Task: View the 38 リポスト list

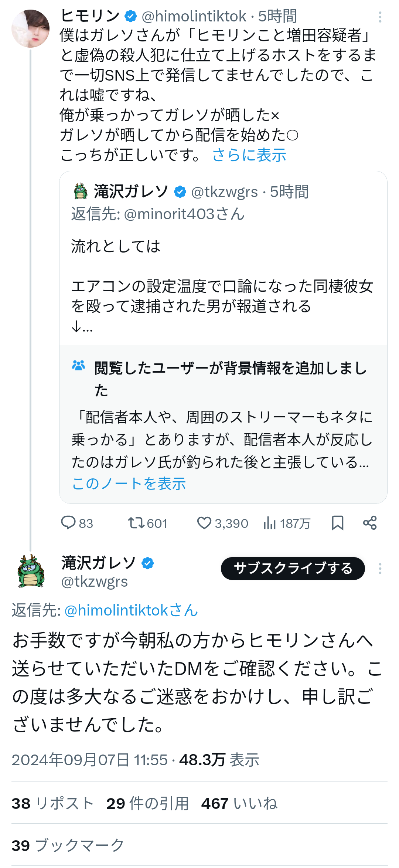Action: click(x=52, y=803)
